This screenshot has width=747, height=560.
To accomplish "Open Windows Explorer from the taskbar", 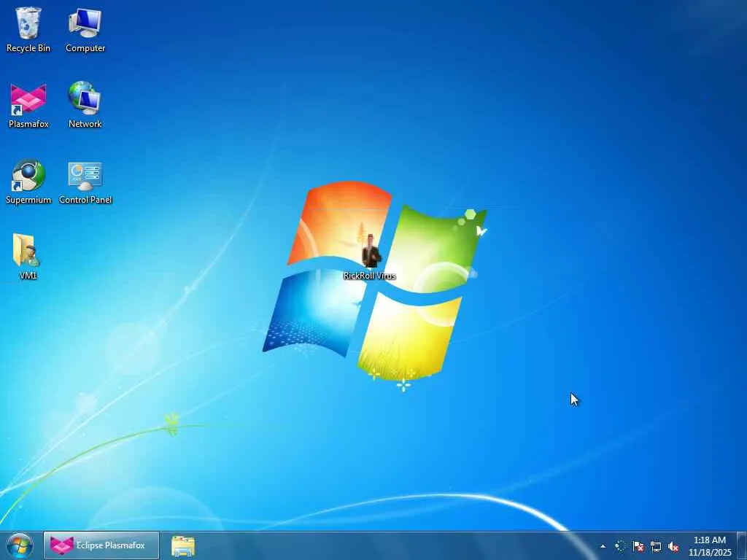I will 183,546.
